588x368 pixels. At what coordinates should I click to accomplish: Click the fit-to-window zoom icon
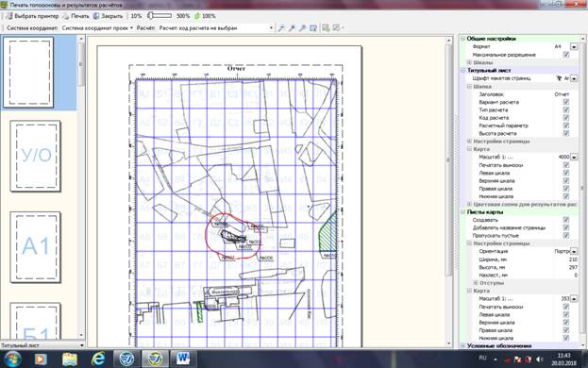[x=313, y=28]
